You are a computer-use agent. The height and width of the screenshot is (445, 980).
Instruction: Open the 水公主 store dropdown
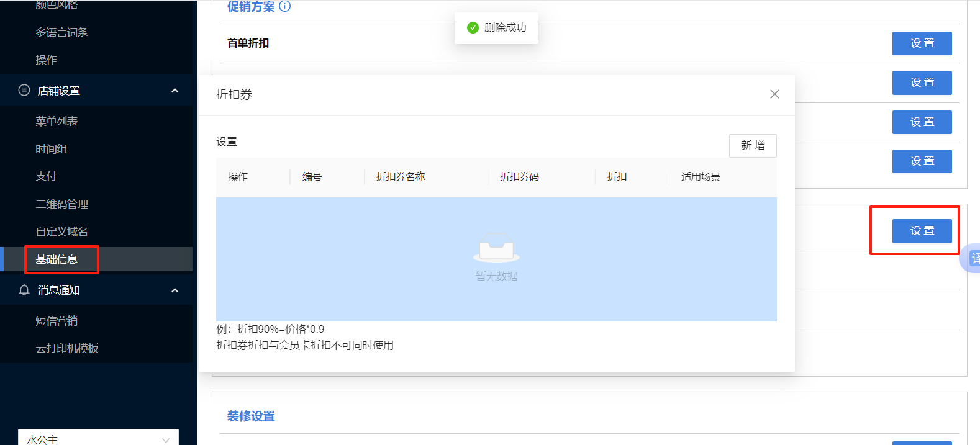click(x=98, y=438)
